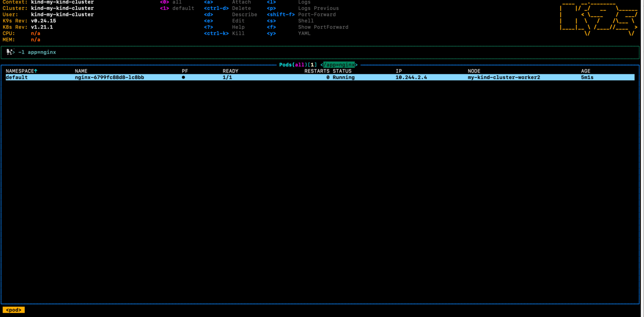Click the 'default' namespace cell
Viewport: 644px width, 317px height.
click(x=17, y=77)
